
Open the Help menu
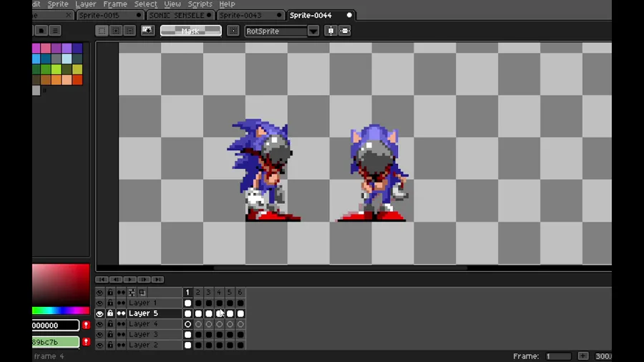click(x=227, y=4)
